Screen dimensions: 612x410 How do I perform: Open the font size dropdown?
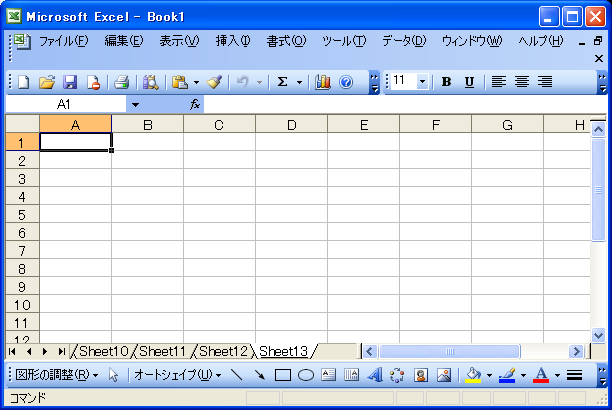tap(422, 82)
